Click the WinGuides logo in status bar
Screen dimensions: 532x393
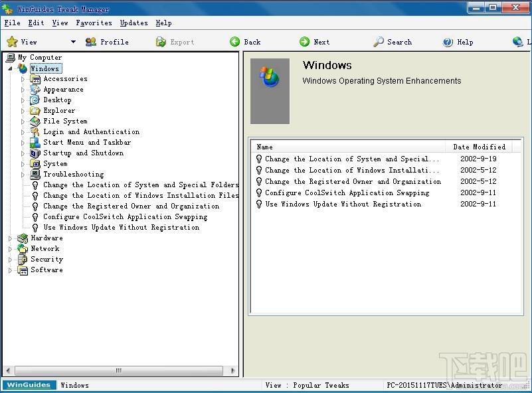click(x=29, y=385)
